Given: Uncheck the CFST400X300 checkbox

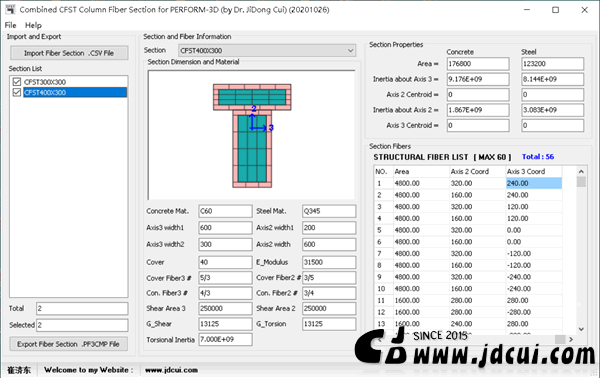Looking at the screenshot, I should pos(16,92).
